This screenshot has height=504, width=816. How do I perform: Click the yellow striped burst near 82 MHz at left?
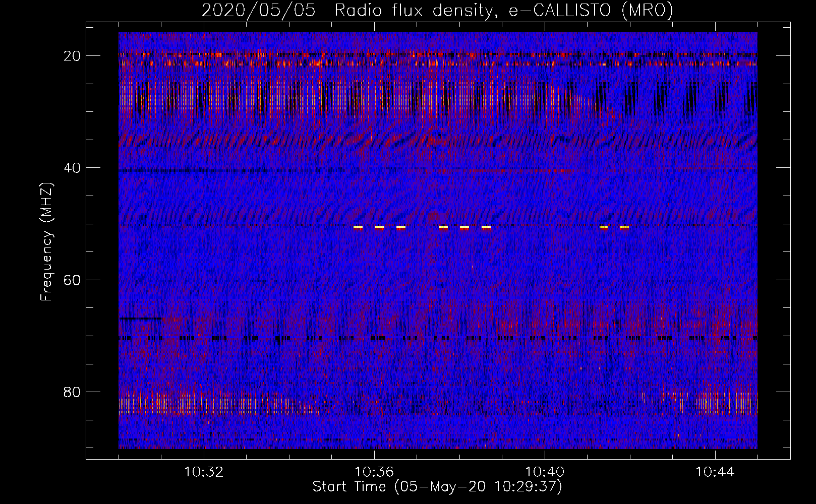[207, 404]
